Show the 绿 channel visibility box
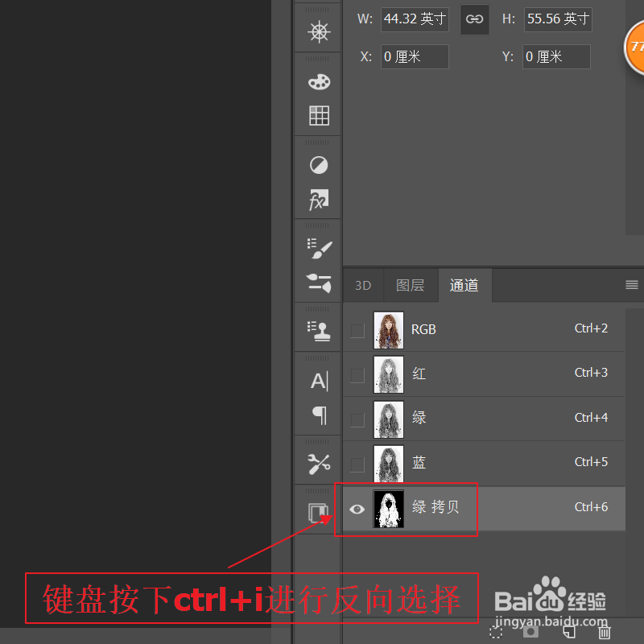 (x=357, y=420)
